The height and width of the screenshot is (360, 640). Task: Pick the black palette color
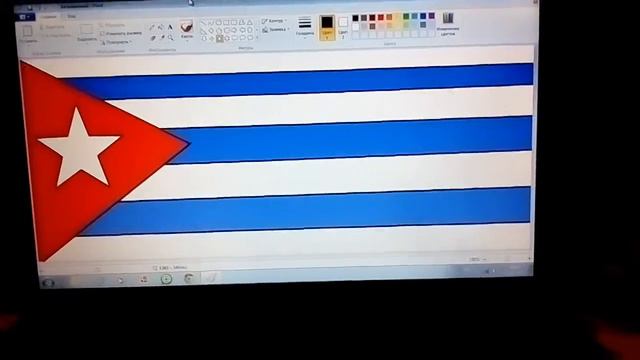(355, 18)
